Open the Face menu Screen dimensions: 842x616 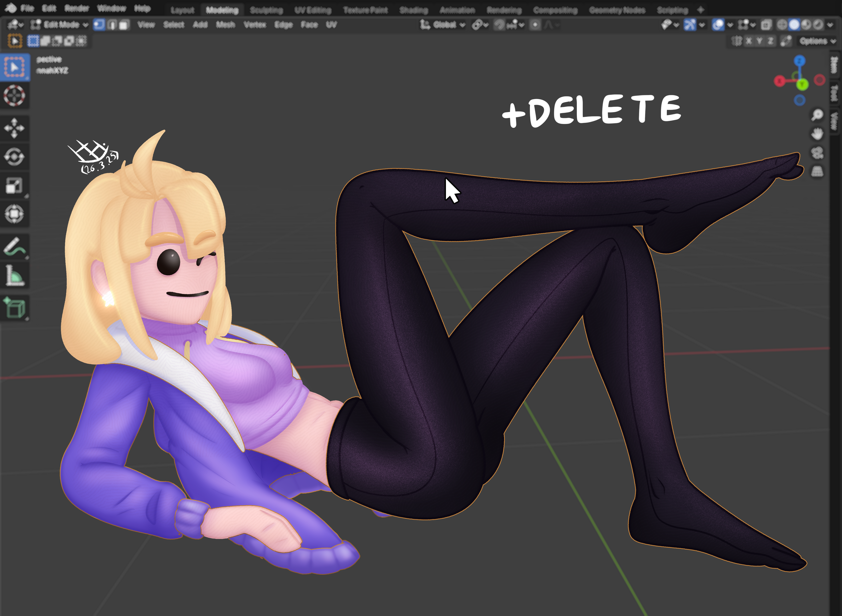[x=309, y=25]
